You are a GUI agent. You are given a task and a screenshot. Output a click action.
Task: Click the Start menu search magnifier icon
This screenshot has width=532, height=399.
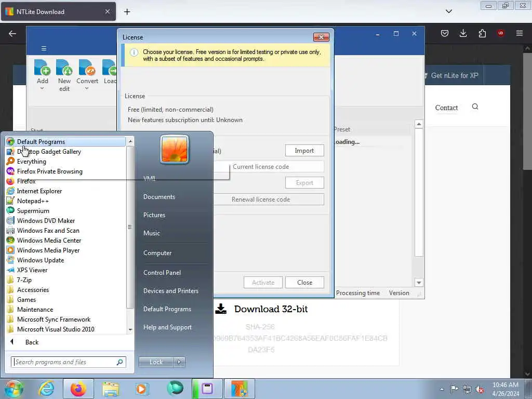coord(120,362)
